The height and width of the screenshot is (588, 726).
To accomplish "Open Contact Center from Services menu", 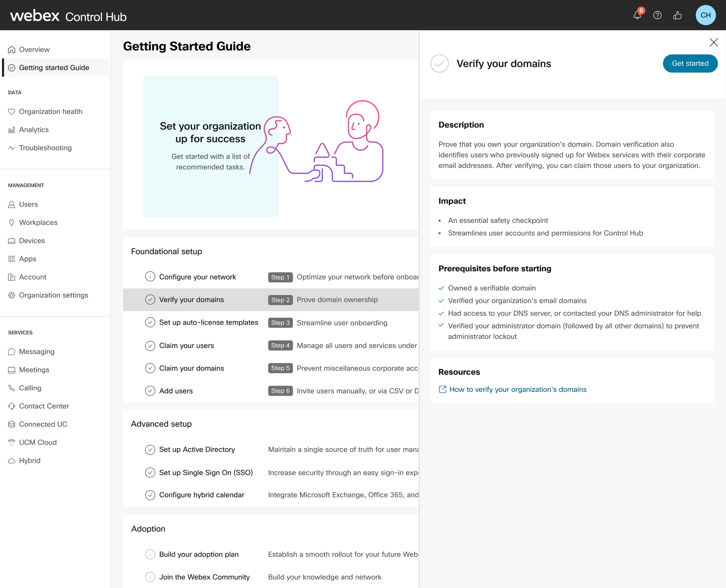I will click(44, 406).
